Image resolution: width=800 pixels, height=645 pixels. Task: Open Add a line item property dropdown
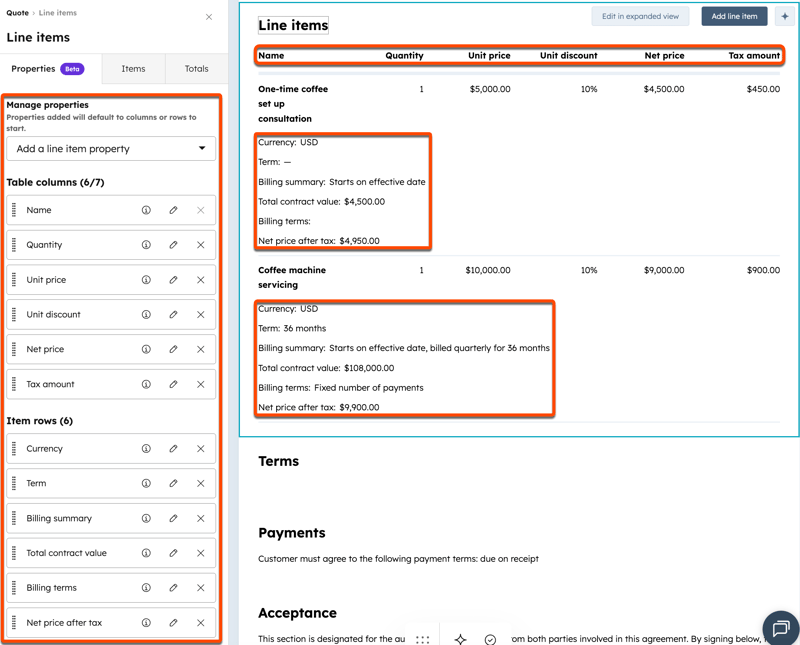click(x=111, y=149)
